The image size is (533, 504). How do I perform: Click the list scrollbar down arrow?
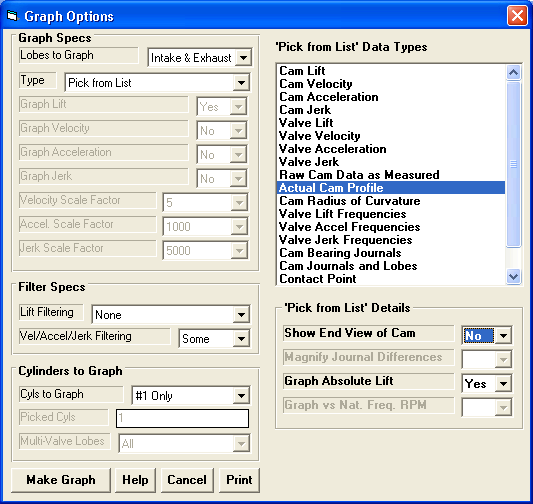pos(513,276)
